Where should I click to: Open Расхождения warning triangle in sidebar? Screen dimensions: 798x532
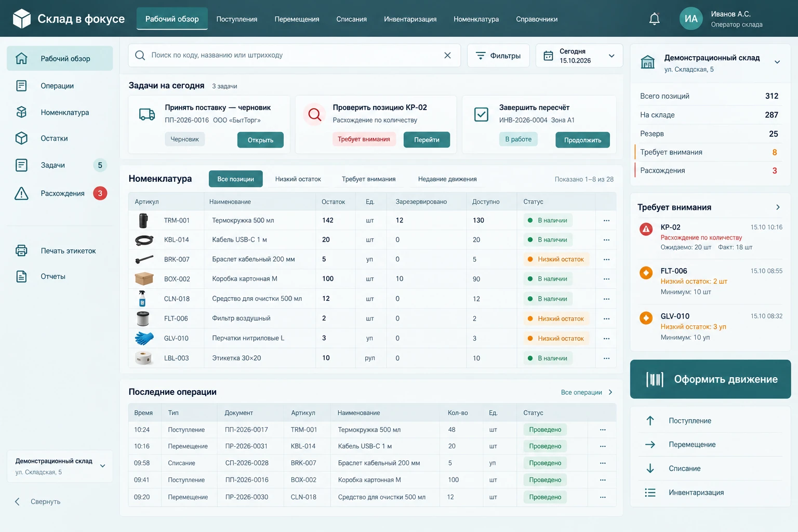pos(21,193)
